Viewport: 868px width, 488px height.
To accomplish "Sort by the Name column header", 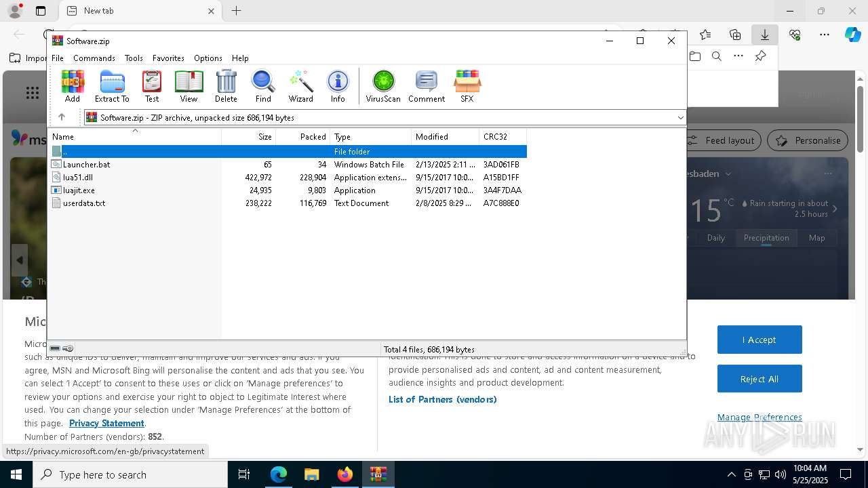I will pyautogui.click(x=134, y=137).
